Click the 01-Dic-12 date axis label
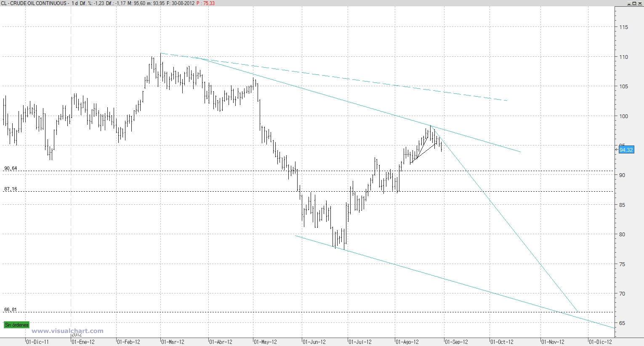Viewport: 644px width, 346px height. [x=600, y=342]
